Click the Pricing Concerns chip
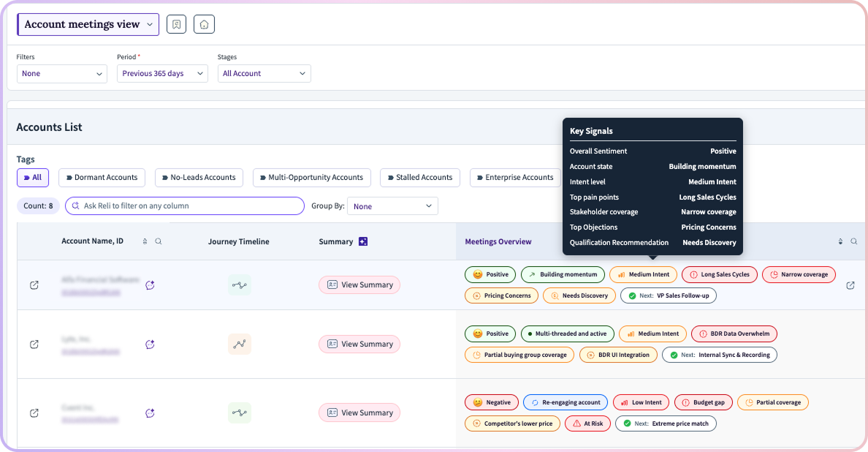This screenshot has height=452, width=868. click(x=501, y=295)
